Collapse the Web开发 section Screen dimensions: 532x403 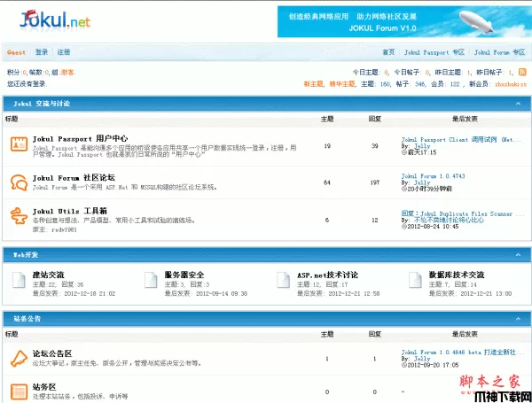pyautogui.click(x=519, y=255)
